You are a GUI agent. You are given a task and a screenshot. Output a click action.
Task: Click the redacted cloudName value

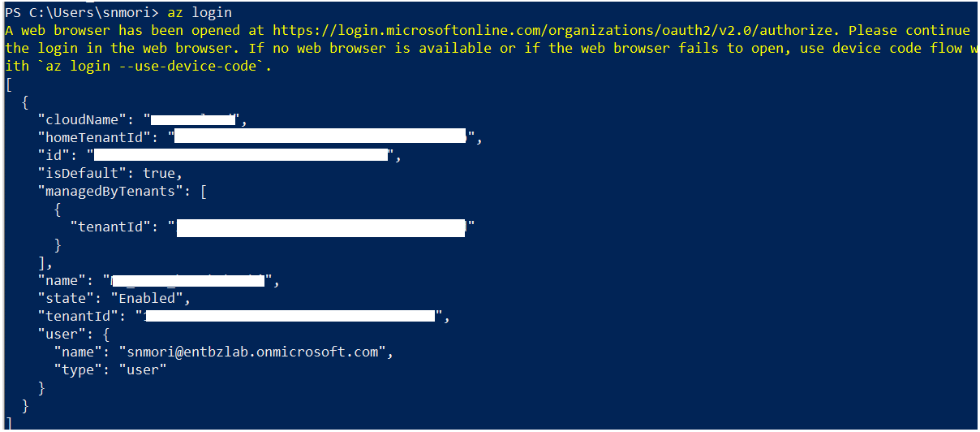pos(197,120)
